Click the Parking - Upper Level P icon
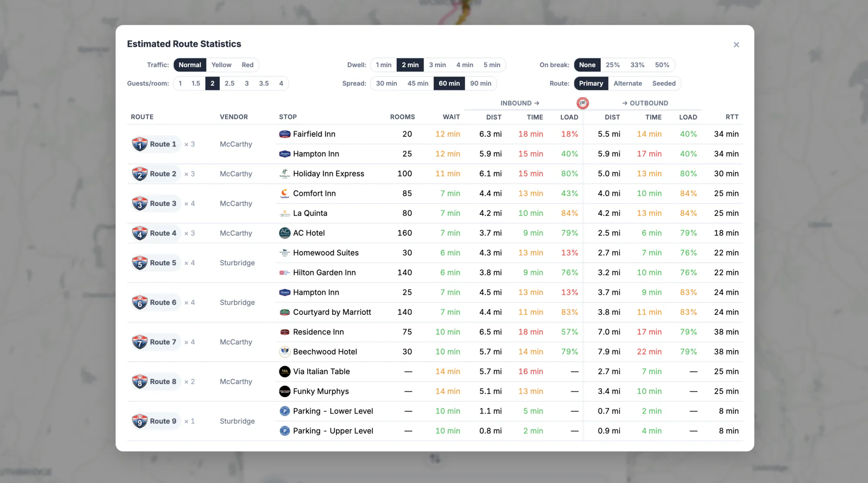The height and width of the screenshot is (483, 868). pyautogui.click(x=285, y=431)
